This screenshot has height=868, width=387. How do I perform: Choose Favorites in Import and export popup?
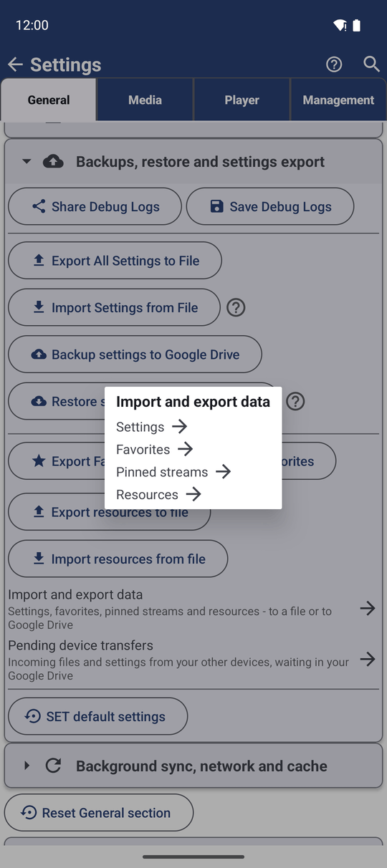(x=155, y=450)
